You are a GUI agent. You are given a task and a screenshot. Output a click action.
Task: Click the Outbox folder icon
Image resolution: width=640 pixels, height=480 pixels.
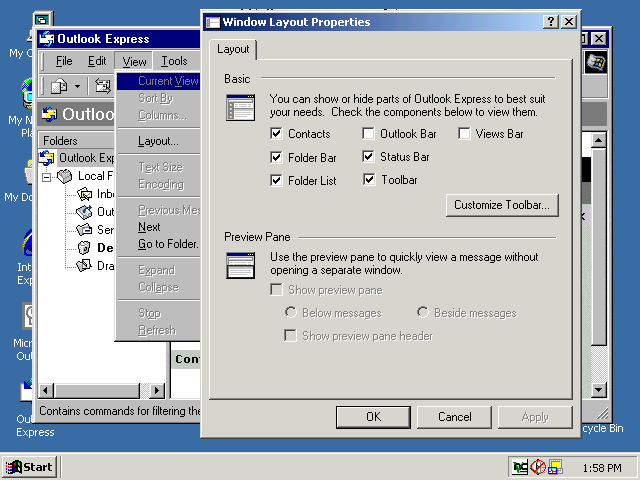click(84, 212)
